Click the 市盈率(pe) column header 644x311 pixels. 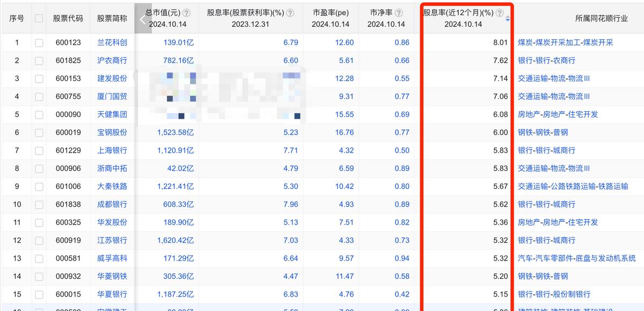(x=330, y=13)
